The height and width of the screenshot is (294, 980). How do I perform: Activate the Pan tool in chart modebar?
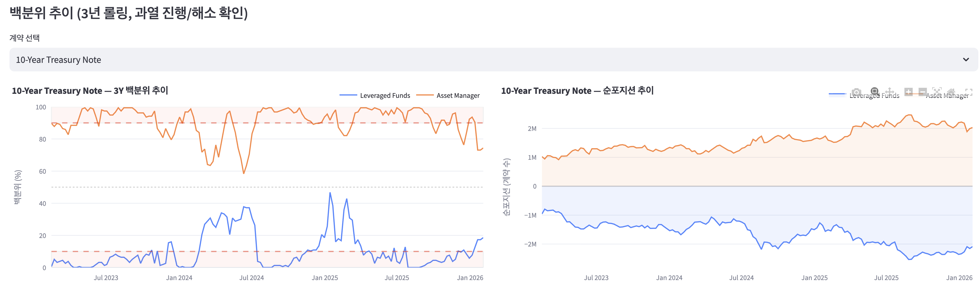click(x=889, y=92)
